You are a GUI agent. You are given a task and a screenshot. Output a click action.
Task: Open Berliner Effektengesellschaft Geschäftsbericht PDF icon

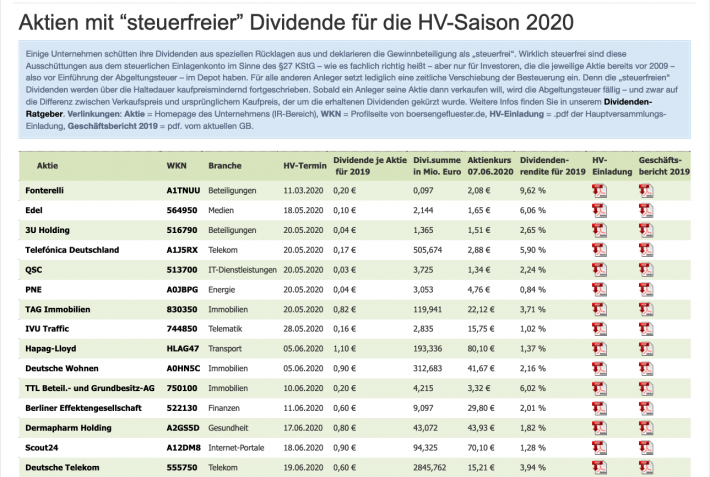tap(646, 408)
